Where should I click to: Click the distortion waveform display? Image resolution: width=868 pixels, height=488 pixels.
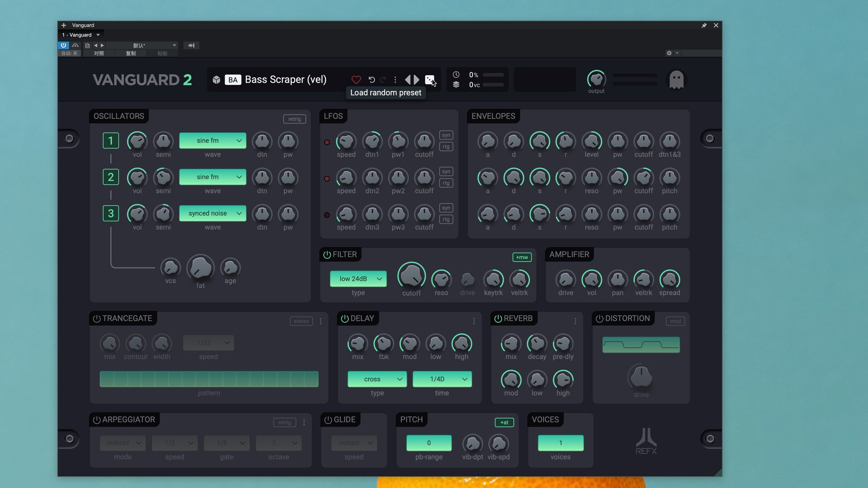(x=641, y=345)
